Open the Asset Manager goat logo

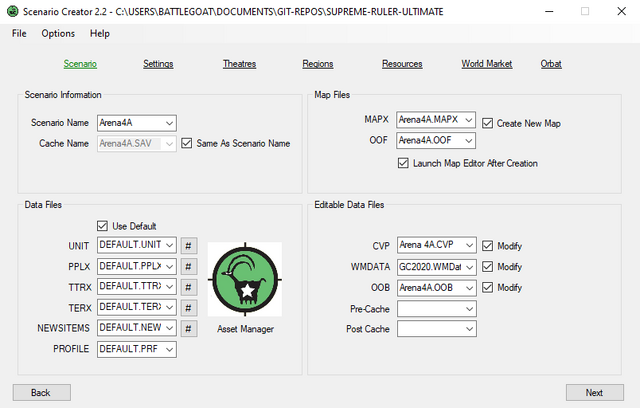click(245, 279)
